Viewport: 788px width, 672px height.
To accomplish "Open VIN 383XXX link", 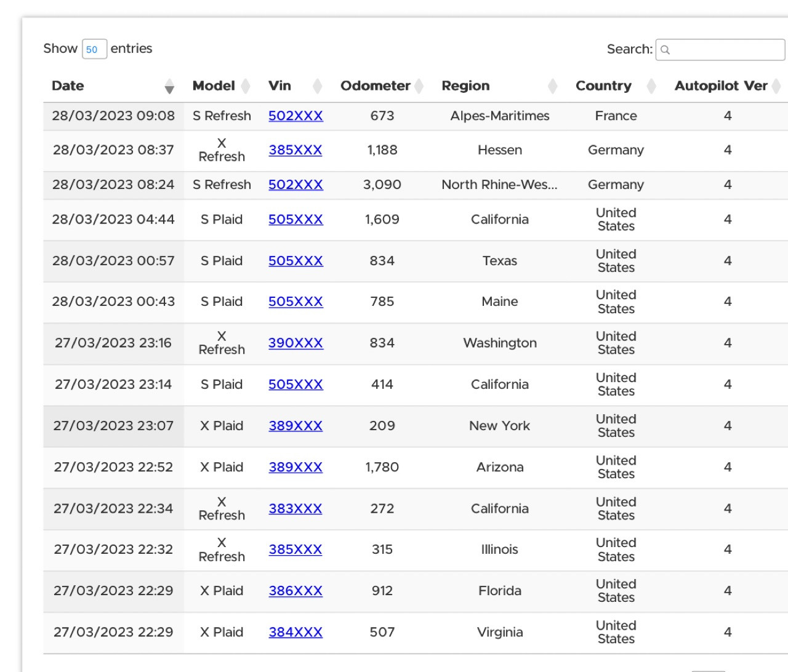I will 295,509.
